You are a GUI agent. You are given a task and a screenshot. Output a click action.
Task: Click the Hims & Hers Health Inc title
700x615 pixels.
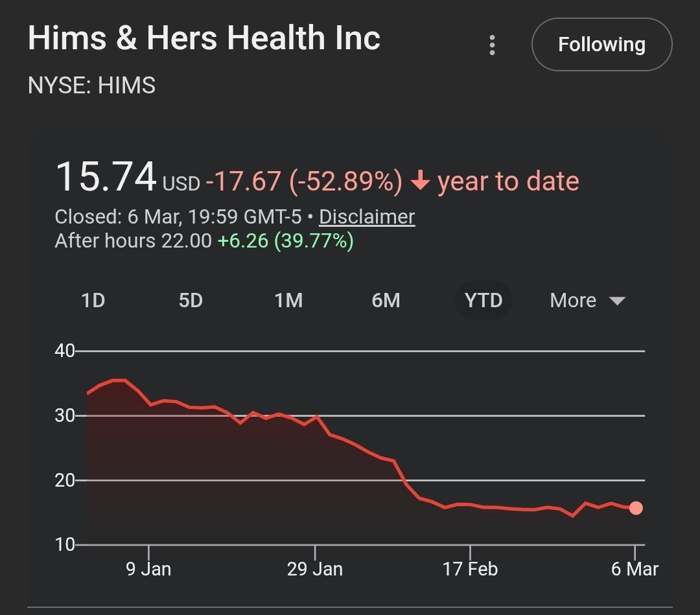[204, 38]
